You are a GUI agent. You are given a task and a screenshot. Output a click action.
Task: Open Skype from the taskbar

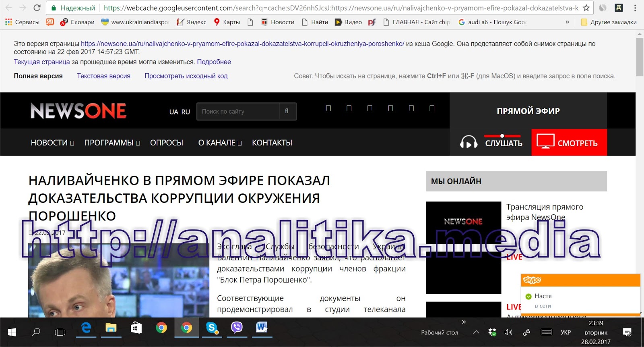[x=212, y=328]
